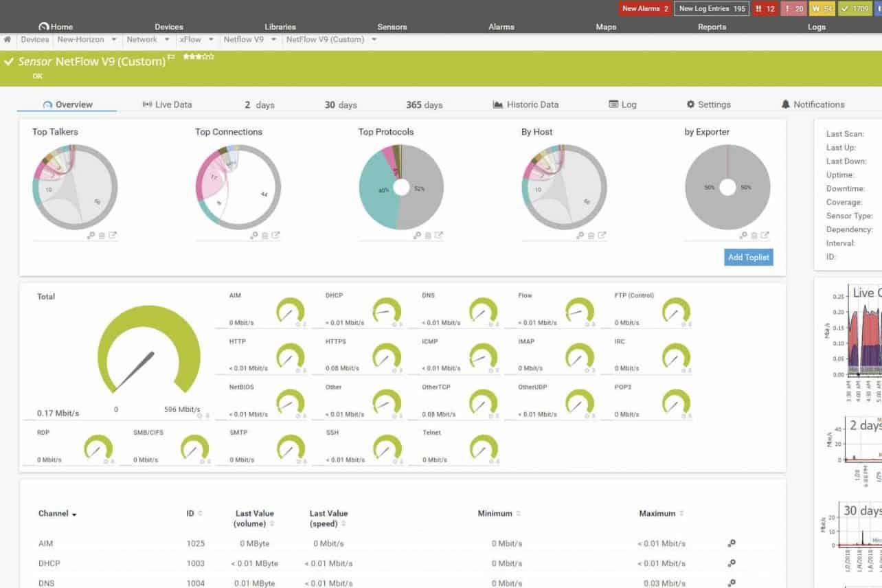882x588 pixels.
Task: Click the red error sensor count in the header
Action: [765, 8]
